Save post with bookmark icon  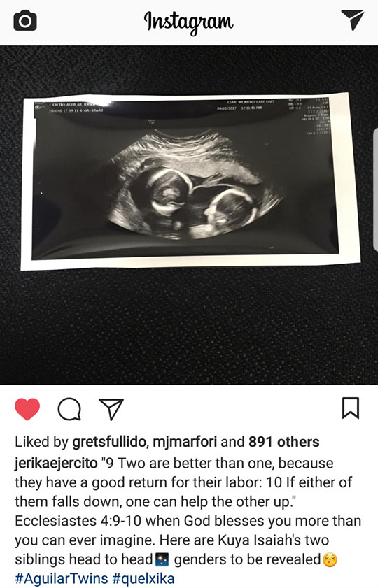point(351,408)
